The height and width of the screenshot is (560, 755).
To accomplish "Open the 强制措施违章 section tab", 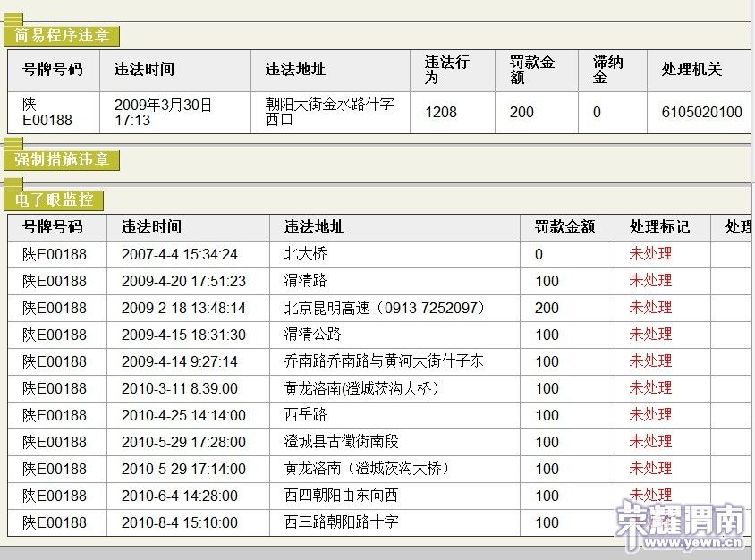I will (x=62, y=160).
